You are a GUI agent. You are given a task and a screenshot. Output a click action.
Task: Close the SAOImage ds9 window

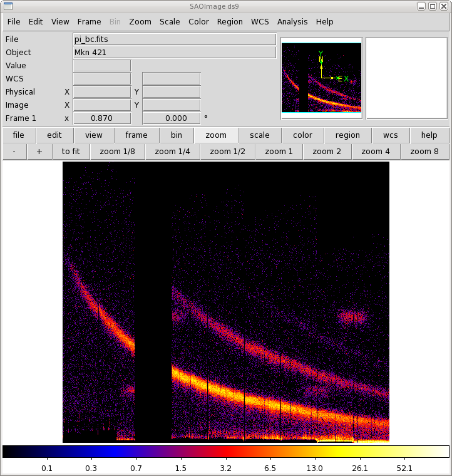pos(444,6)
